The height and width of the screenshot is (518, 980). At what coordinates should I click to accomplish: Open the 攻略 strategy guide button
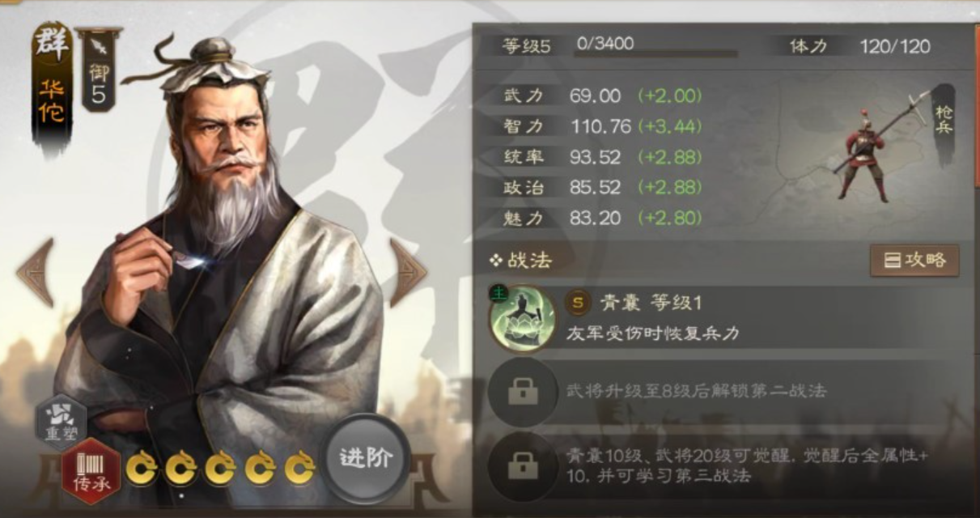tap(914, 261)
